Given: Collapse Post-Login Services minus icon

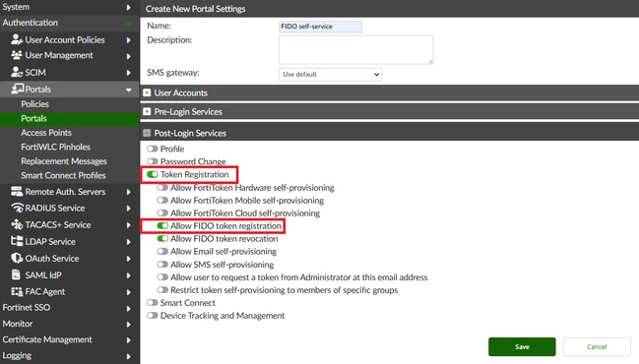Looking at the screenshot, I should pyautogui.click(x=147, y=133).
